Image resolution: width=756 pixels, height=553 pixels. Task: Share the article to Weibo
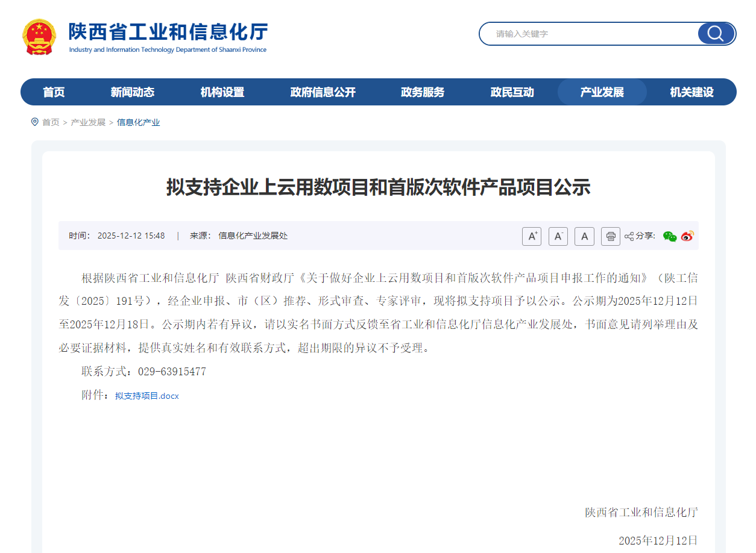pos(686,237)
